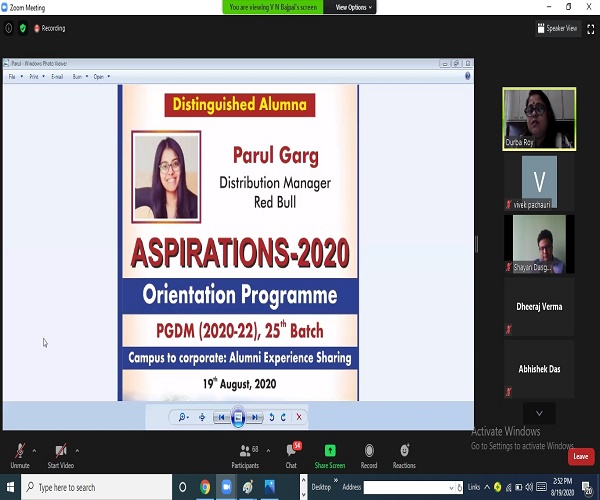Open video options arrow beside Start Video
Screen dimensions: 600x500
click(x=77, y=451)
